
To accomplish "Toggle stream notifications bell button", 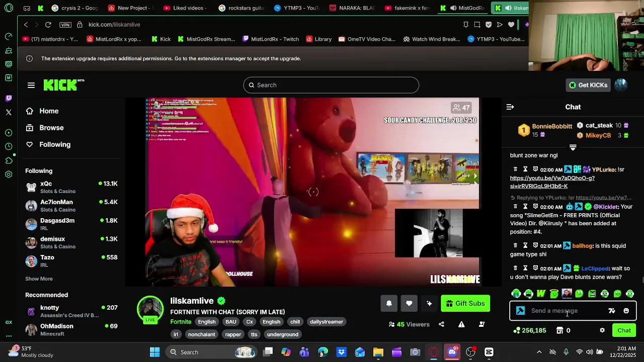I will click(x=389, y=303).
